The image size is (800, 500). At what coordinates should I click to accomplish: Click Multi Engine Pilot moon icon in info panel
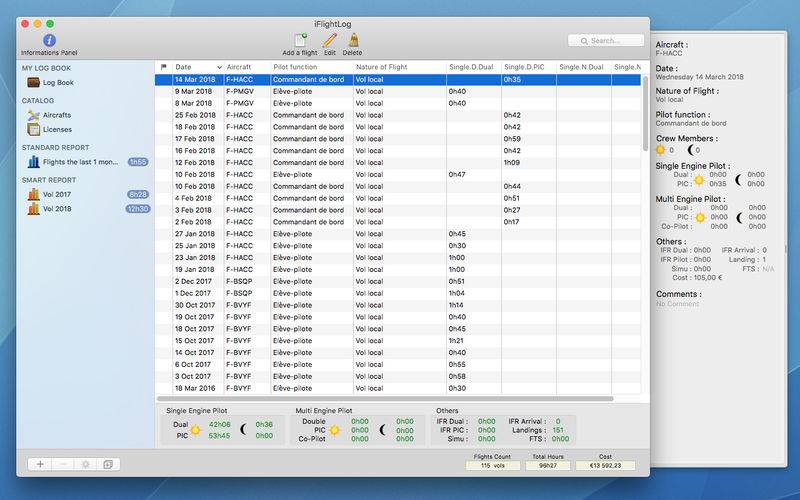click(x=739, y=218)
